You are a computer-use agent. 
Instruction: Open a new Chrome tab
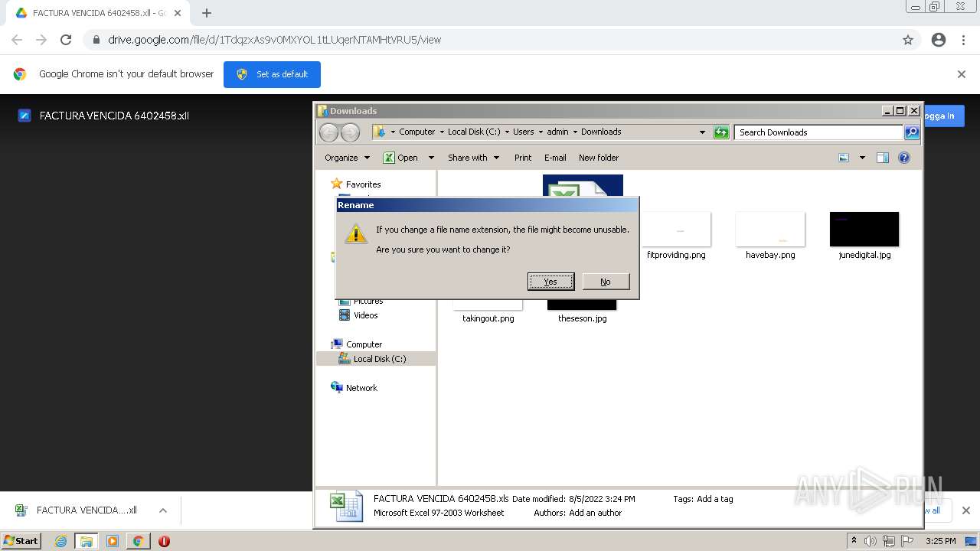point(207,13)
